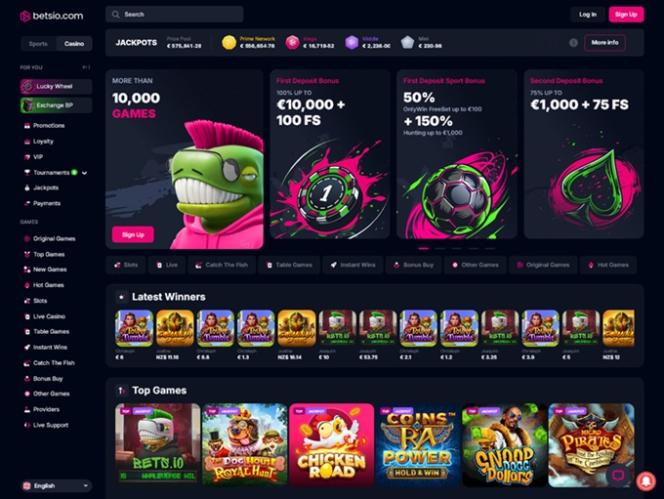
Task: Select the first banner carousel indicator
Action: coord(423,249)
